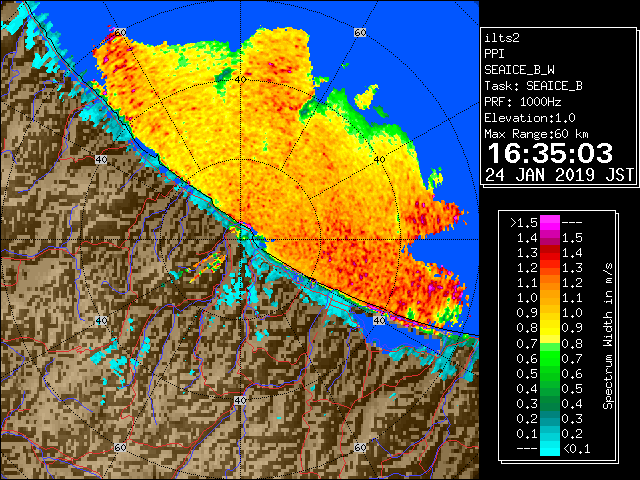Click the cyan legend swatch beside '<0.1'
Image resolution: width=640 pixels, height=480 pixels.
click(550, 449)
